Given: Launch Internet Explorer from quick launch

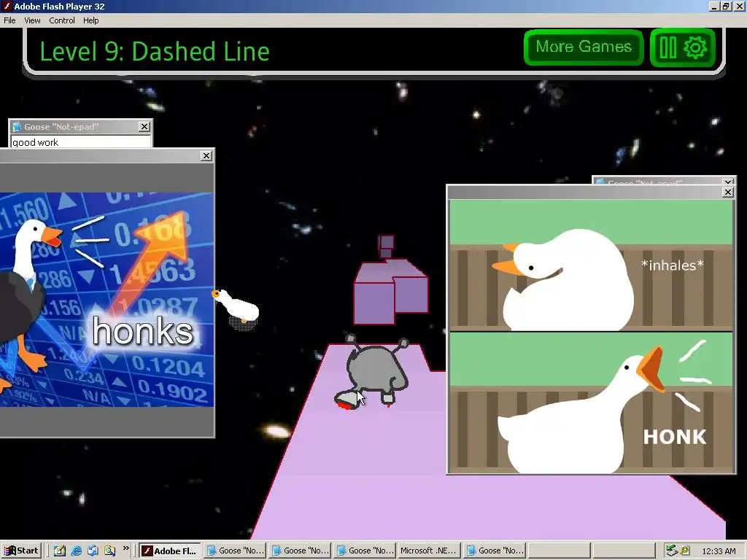Looking at the screenshot, I should click(x=76, y=551).
